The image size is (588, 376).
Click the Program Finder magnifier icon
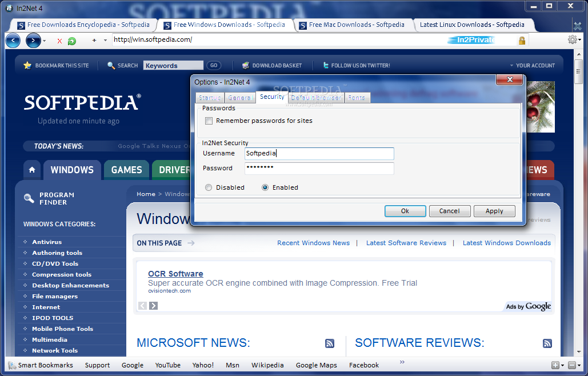coord(29,198)
